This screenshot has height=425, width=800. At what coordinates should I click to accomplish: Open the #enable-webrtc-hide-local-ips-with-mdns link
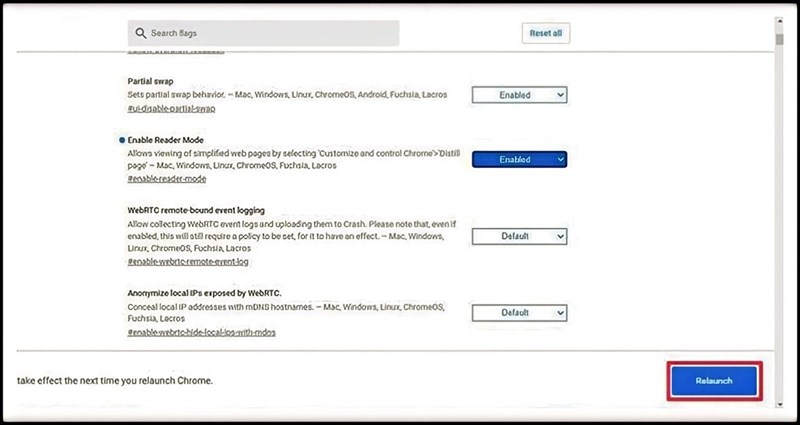click(x=202, y=332)
